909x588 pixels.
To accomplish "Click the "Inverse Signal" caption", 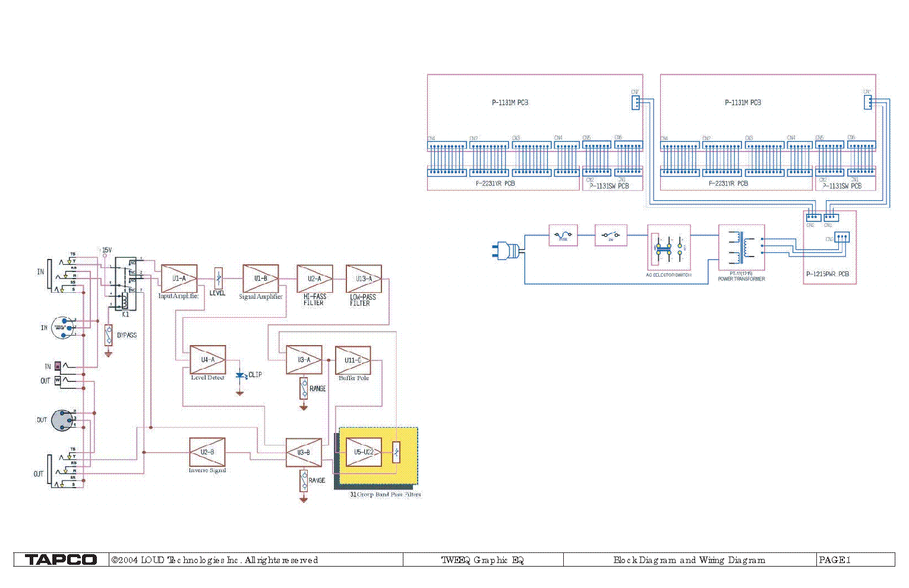I will 207,470.
